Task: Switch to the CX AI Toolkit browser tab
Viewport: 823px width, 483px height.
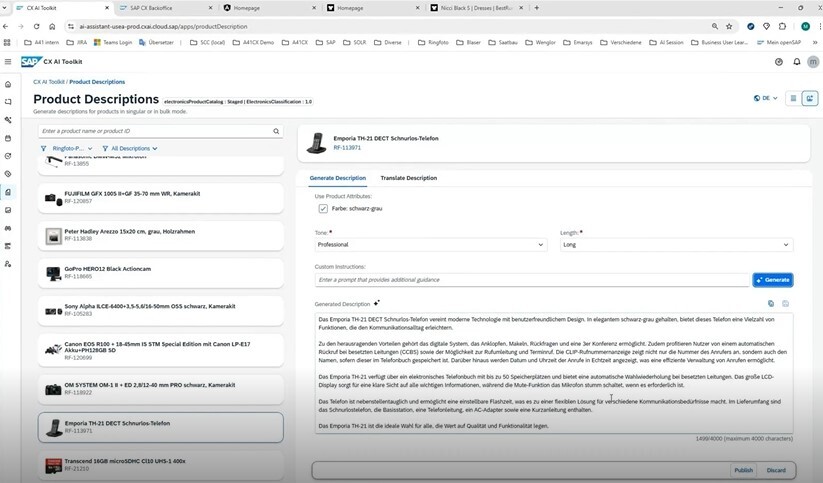Action: pos(62,8)
